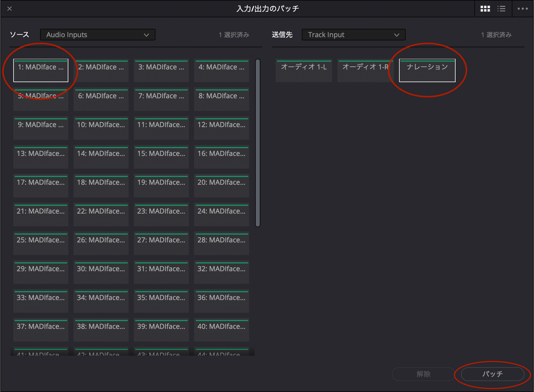Screen dimensions: 534x392
Task: Select the ナレーション destination tile
Action: click(x=427, y=70)
